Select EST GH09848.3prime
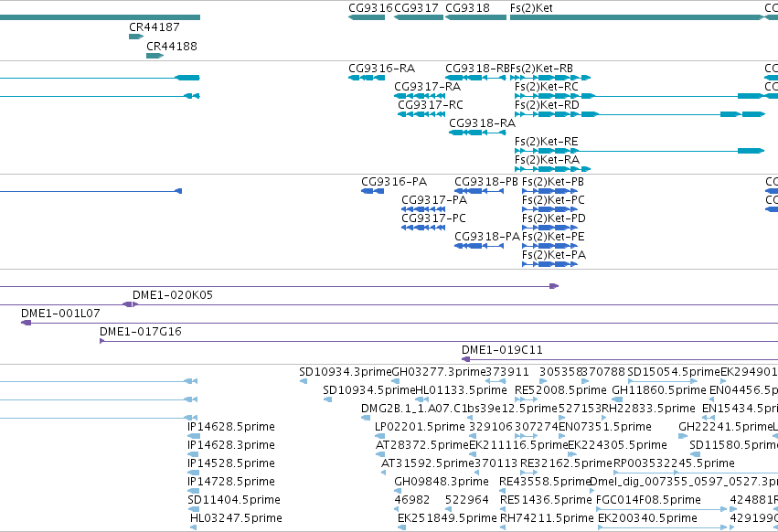This screenshot has width=778, height=532. point(398,491)
